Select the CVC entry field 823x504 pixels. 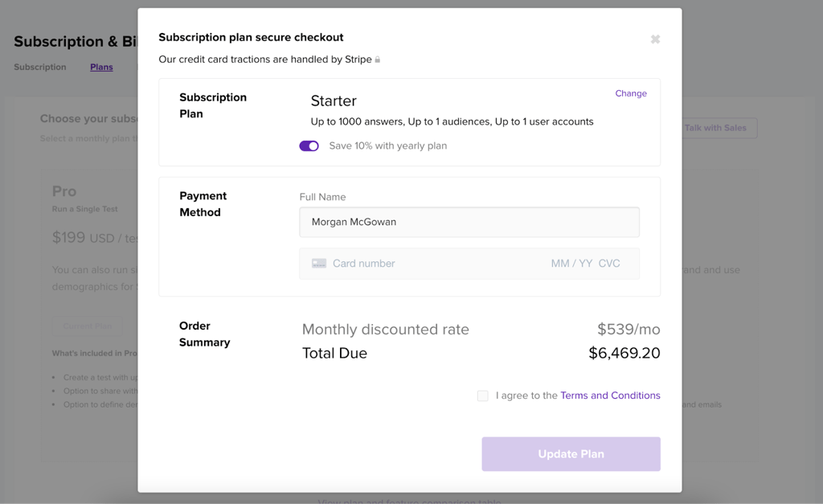pyautogui.click(x=609, y=264)
